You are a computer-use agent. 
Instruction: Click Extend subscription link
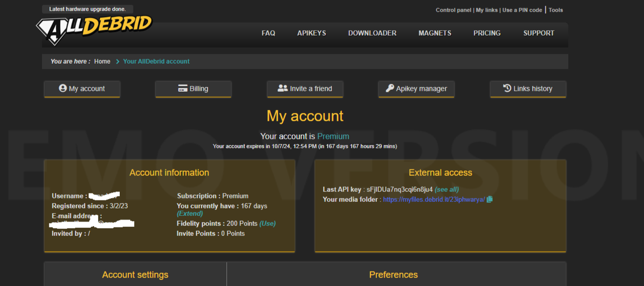[x=190, y=214]
